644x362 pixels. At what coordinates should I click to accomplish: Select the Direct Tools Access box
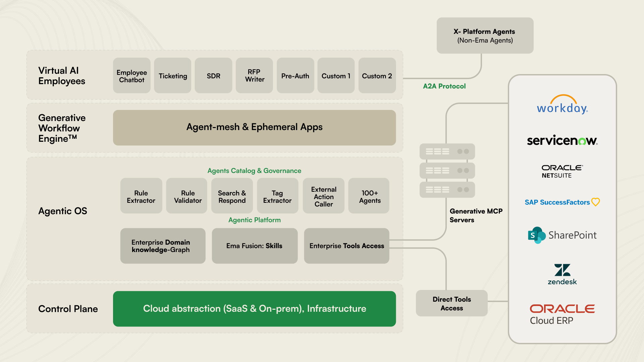(x=451, y=303)
